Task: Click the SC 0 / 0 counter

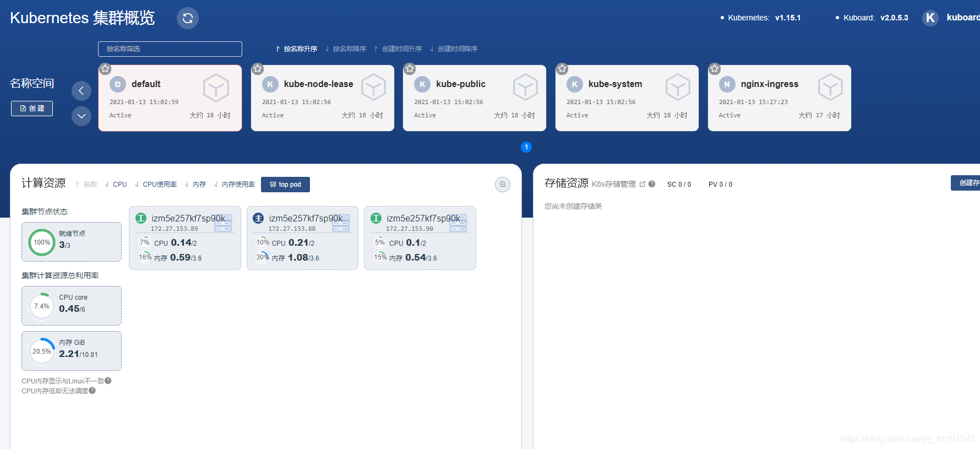Action: click(679, 185)
